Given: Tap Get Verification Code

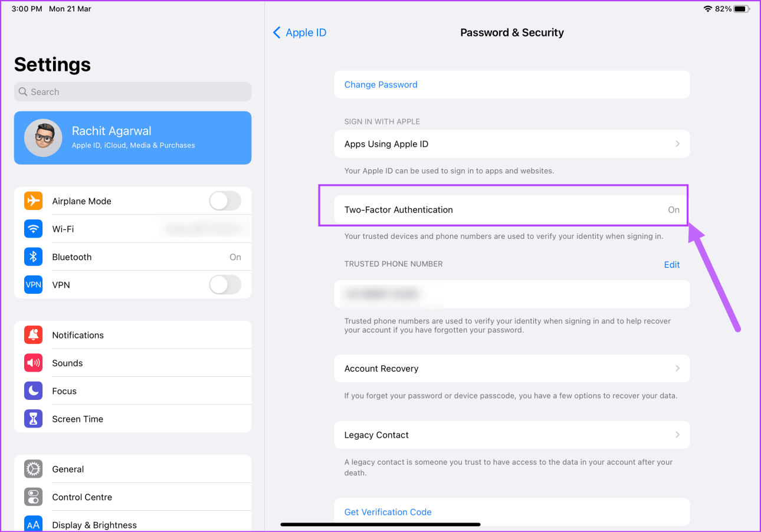Looking at the screenshot, I should 388,512.
